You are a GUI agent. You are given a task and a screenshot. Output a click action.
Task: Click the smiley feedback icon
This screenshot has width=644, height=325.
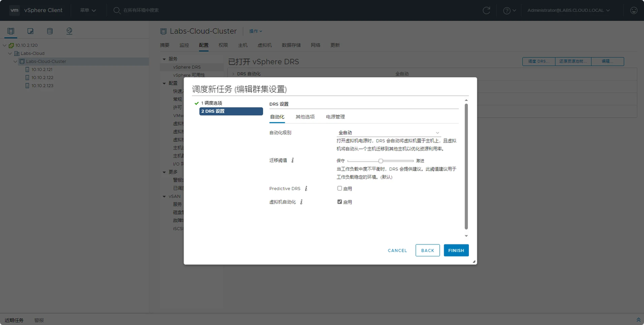(x=634, y=10)
